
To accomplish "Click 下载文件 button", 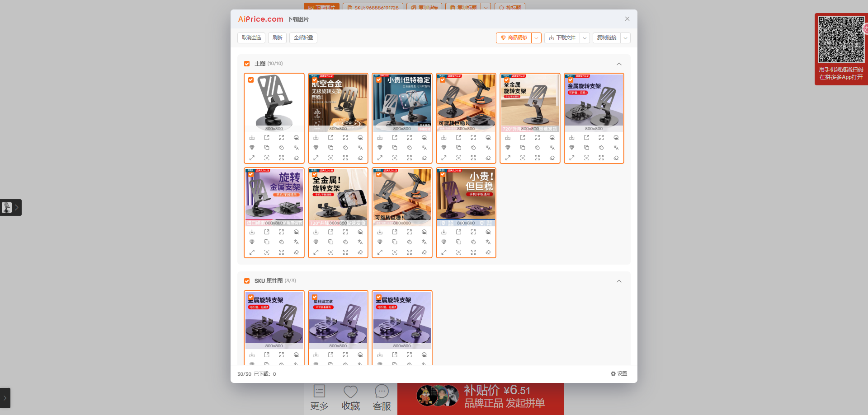I will coord(562,38).
